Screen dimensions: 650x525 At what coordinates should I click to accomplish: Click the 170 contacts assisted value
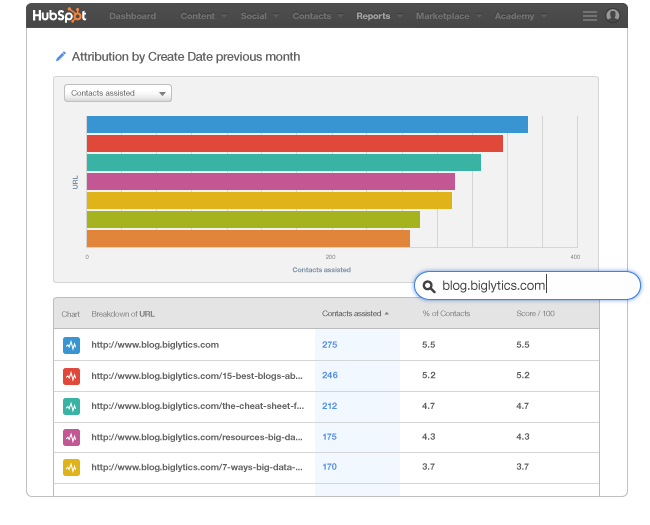pos(330,467)
